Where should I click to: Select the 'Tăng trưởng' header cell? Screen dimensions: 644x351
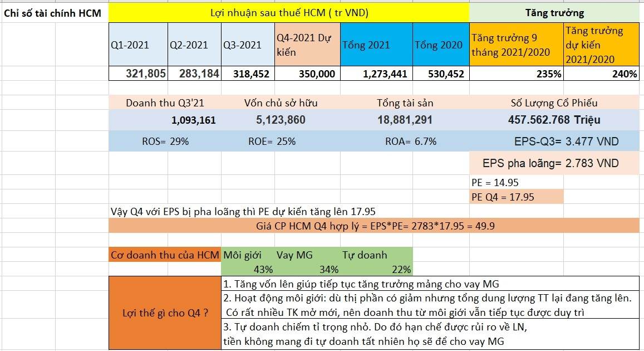pos(554,13)
